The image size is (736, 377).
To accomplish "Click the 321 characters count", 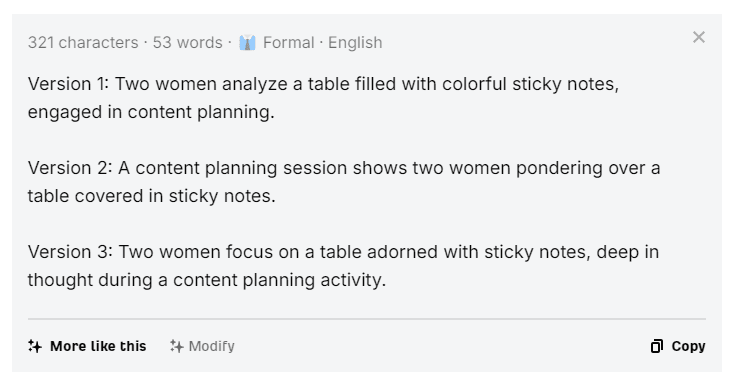I will point(83,42).
